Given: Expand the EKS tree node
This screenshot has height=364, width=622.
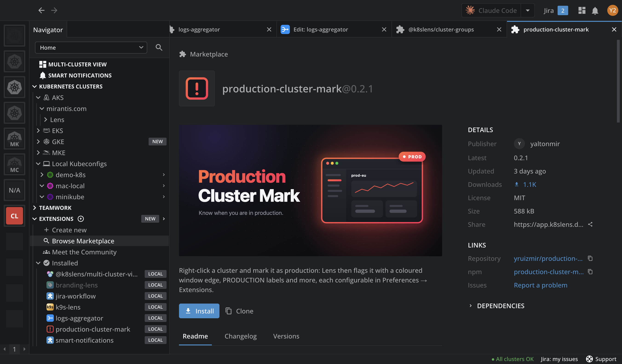Looking at the screenshot, I should (x=38, y=131).
